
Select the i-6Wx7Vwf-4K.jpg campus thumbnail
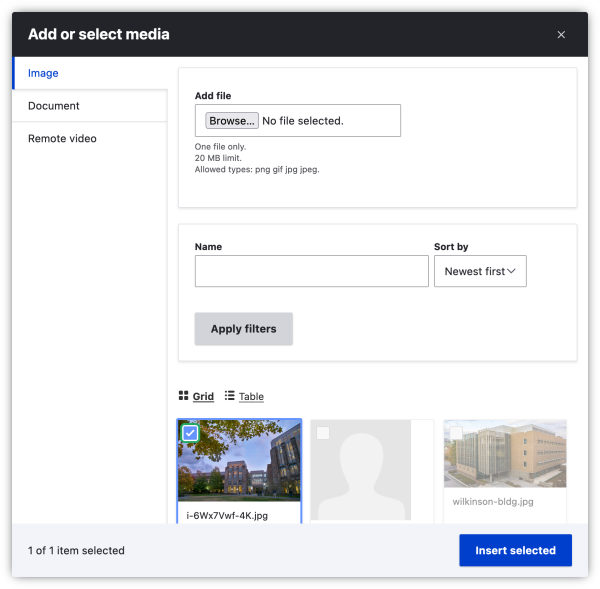pyautogui.click(x=240, y=460)
